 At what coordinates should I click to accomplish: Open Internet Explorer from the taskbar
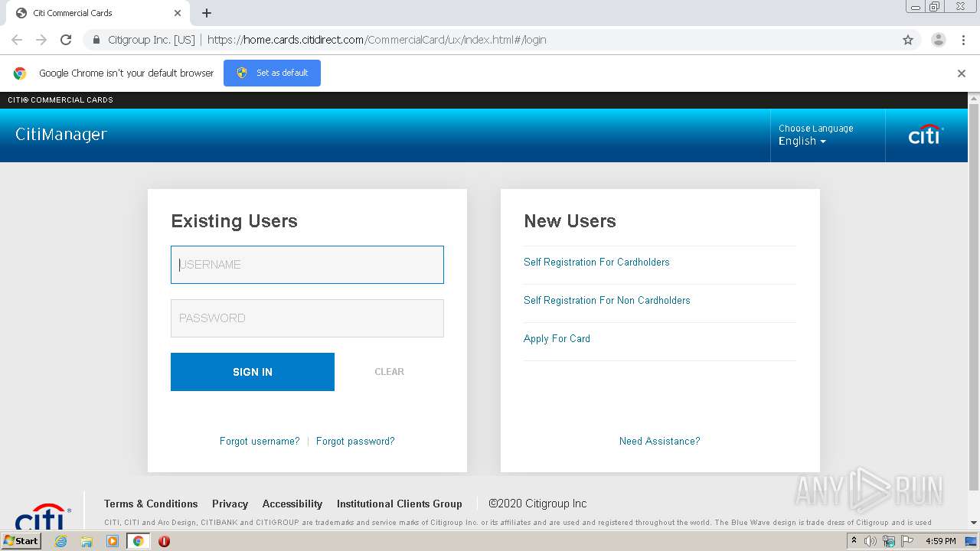(60, 541)
